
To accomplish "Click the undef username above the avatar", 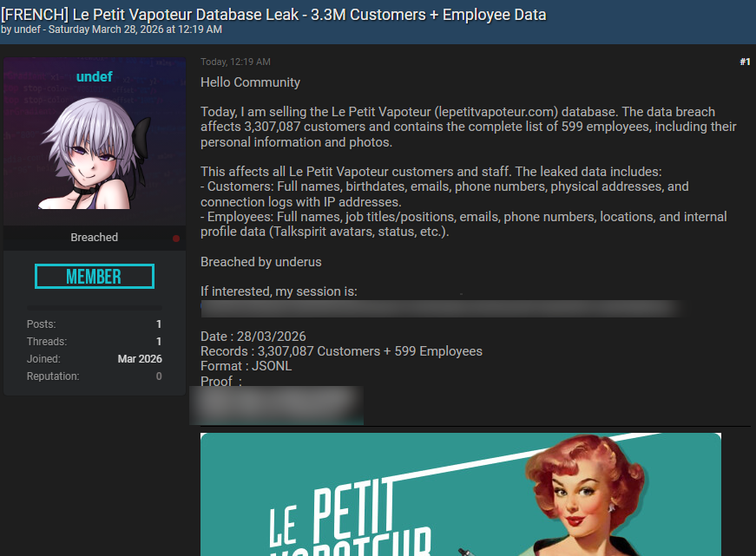I will pyautogui.click(x=94, y=77).
